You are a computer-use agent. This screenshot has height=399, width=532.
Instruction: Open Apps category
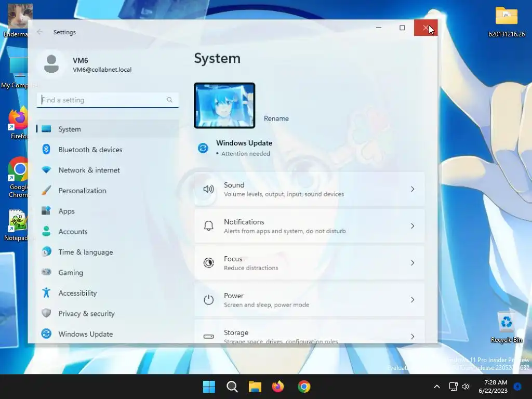tap(108, 211)
